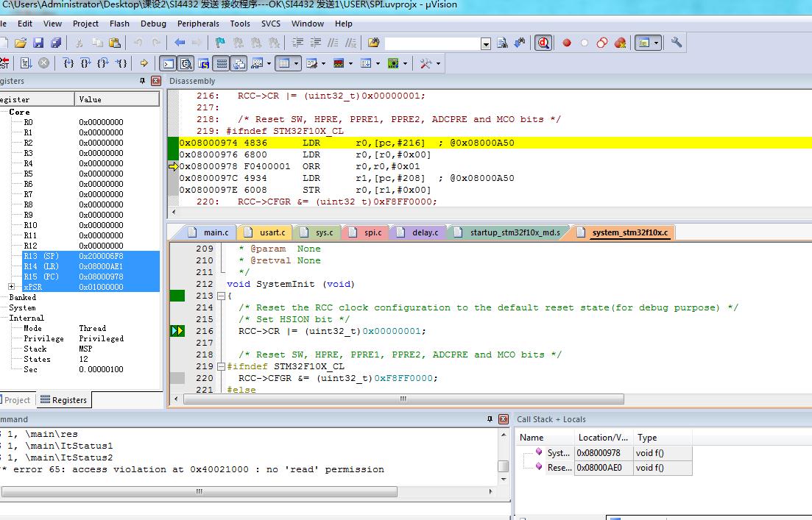The height and width of the screenshot is (520, 812).
Task: Run the program
Action: pyautogui.click(x=26, y=63)
